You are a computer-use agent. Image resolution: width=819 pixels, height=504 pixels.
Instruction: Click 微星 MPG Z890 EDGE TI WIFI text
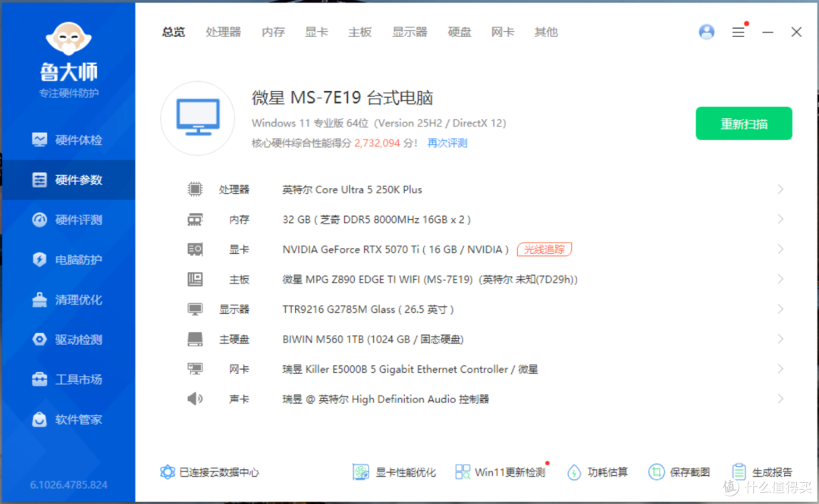(x=430, y=280)
